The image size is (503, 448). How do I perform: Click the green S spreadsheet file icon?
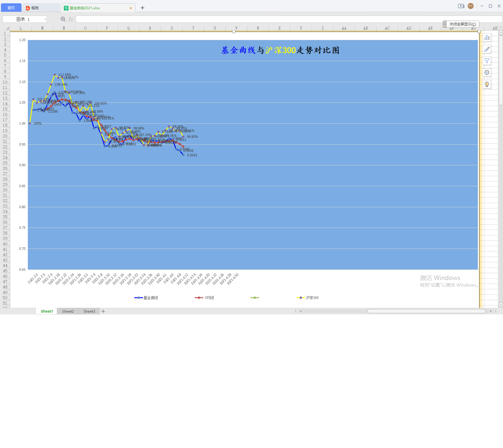(x=66, y=8)
